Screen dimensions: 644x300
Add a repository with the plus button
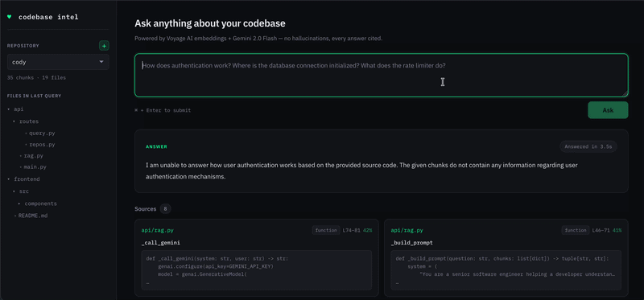(x=104, y=46)
